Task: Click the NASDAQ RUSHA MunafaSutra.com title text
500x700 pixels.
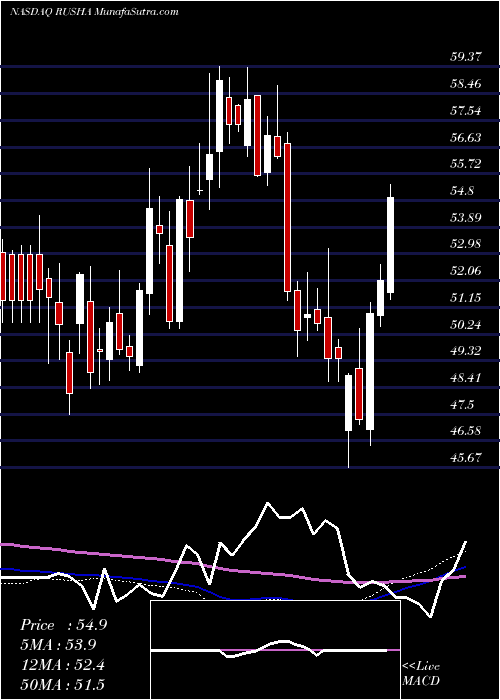Action: (x=94, y=12)
